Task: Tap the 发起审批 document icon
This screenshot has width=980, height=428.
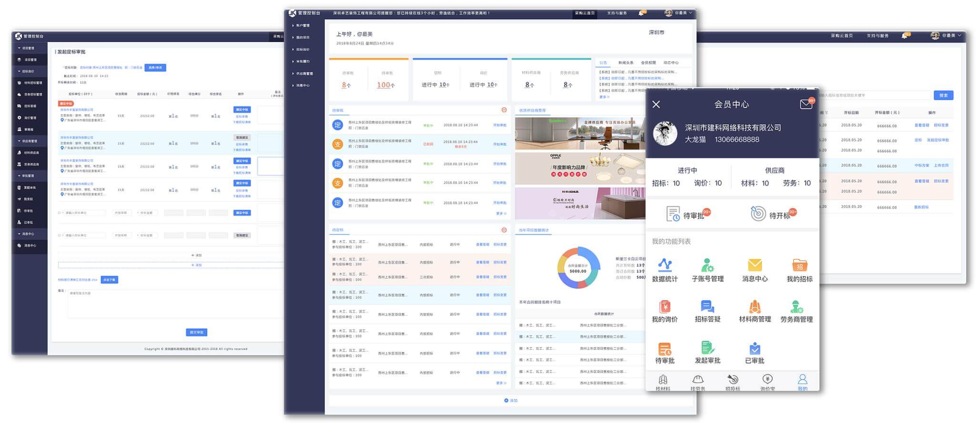Action: point(707,348)
